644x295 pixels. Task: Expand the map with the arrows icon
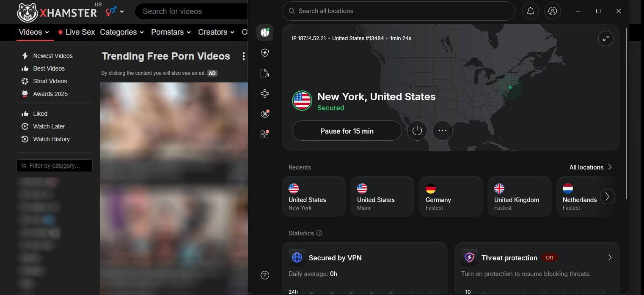click(x=606, y=38)
